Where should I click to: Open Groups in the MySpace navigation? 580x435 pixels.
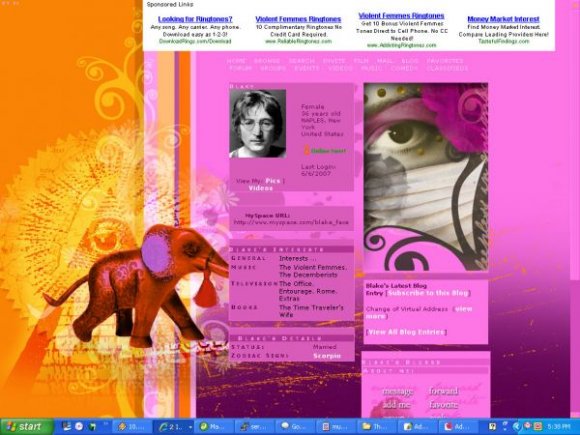click(273, 68)
